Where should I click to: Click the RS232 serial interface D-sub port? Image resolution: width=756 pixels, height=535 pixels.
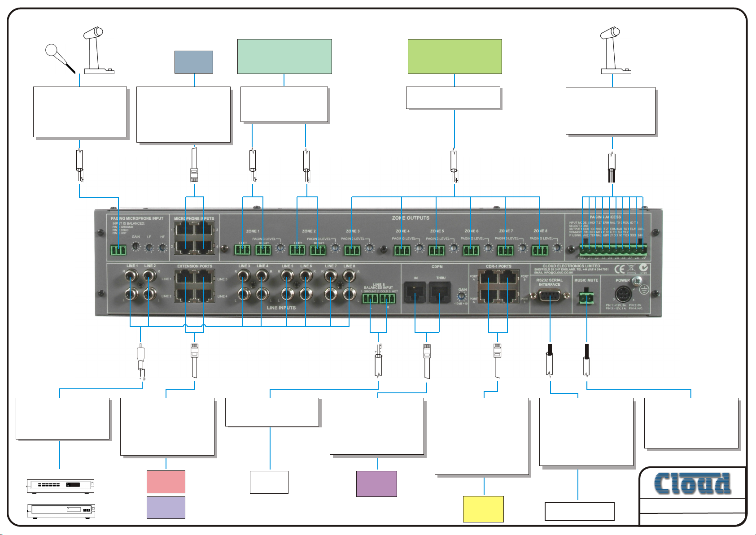pyautogui.click(x=549, y=296)
